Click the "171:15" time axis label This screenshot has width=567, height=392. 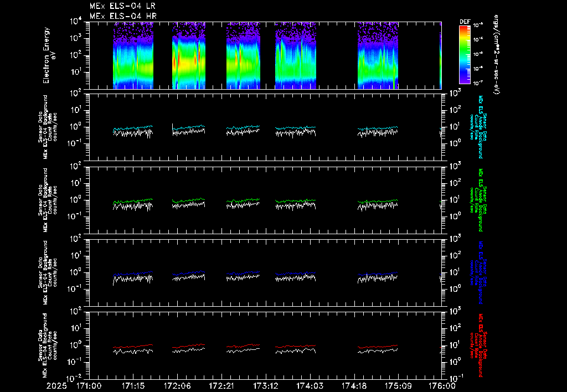133,386
